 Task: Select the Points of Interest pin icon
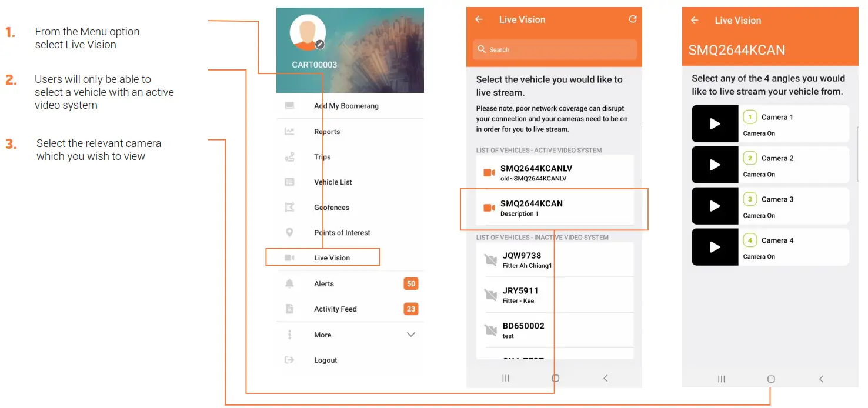[289, 232]
